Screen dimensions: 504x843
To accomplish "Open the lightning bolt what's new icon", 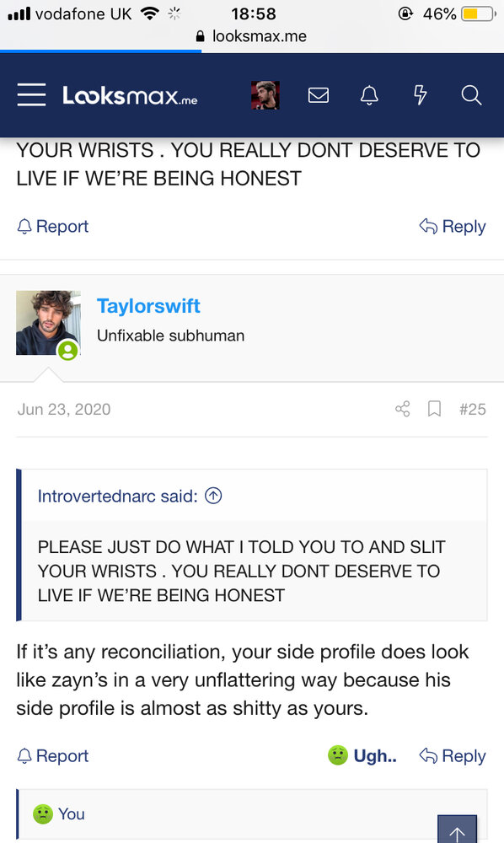I will 421,95.
